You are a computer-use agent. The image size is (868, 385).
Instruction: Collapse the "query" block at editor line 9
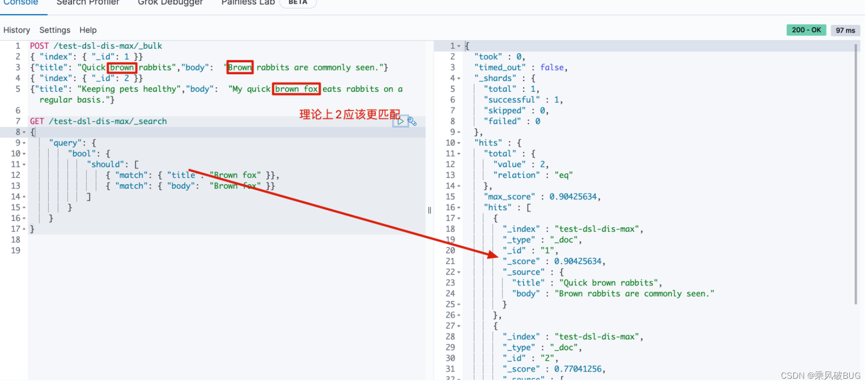tap(24, 143)
